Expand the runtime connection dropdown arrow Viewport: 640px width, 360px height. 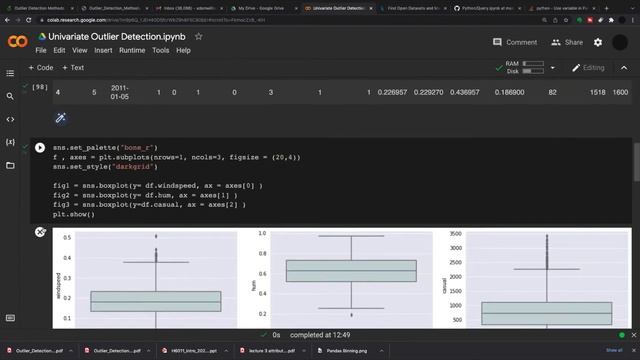(553, 68)
